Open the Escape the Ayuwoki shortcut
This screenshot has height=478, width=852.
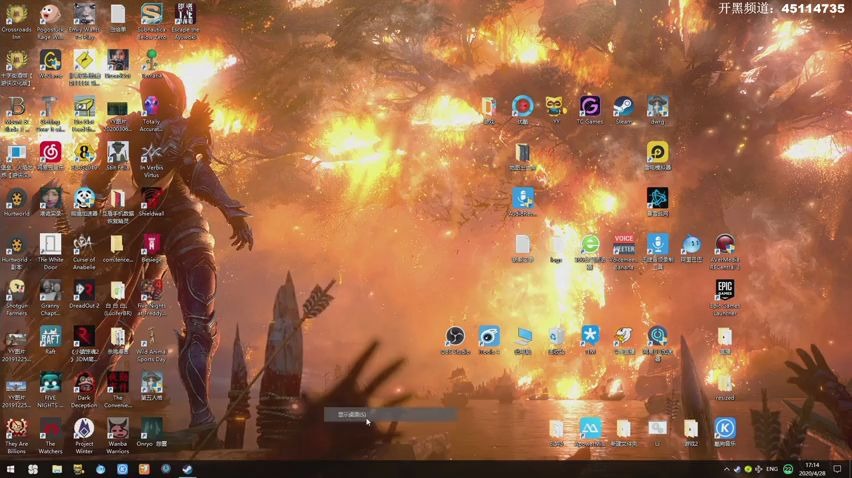click(185, 21)
